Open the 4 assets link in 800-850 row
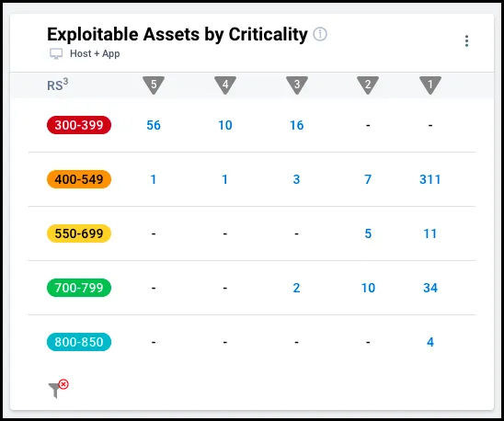Image resolution: width=504 pixels, height=421 pixels. click(430, 342)
